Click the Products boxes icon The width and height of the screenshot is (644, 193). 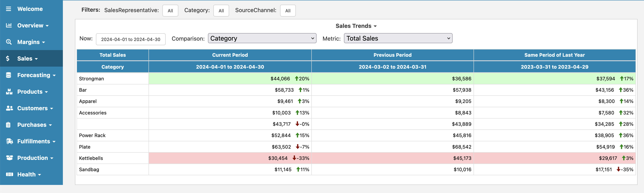9,92
